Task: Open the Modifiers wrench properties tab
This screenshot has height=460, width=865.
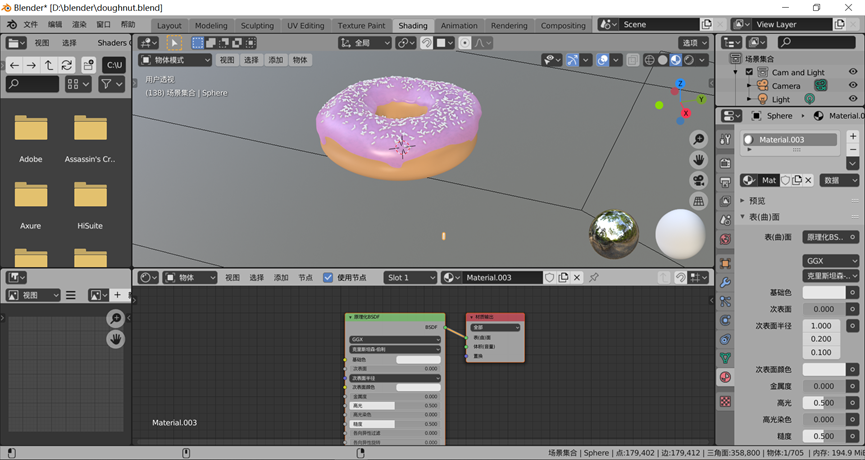Action: 725,282
